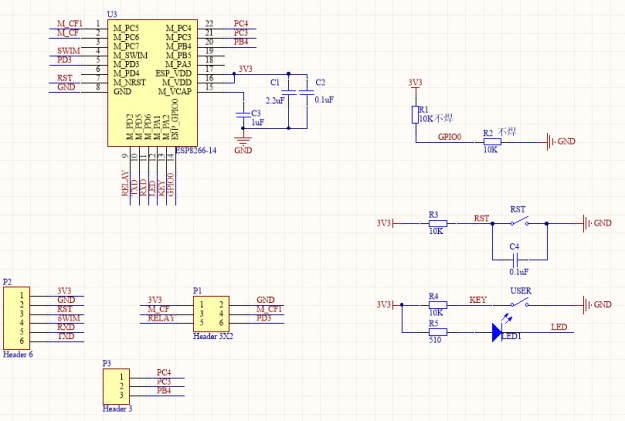Viewport: 625px width, 421px height.
Task: Select the 3V3 power port above R1
Action: [415, 85]
